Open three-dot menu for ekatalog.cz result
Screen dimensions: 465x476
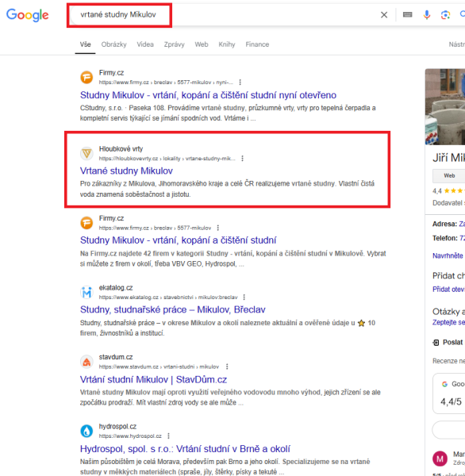[x=244, y=297]
